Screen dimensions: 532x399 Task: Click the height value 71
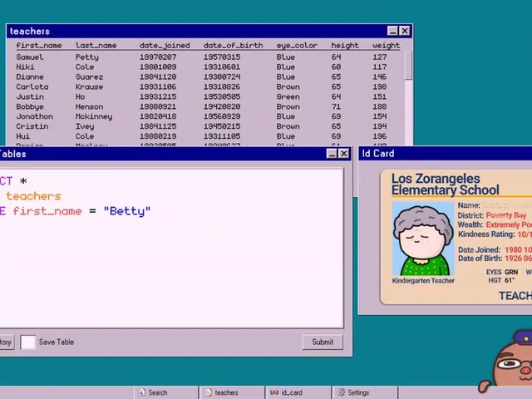(336, 106)
